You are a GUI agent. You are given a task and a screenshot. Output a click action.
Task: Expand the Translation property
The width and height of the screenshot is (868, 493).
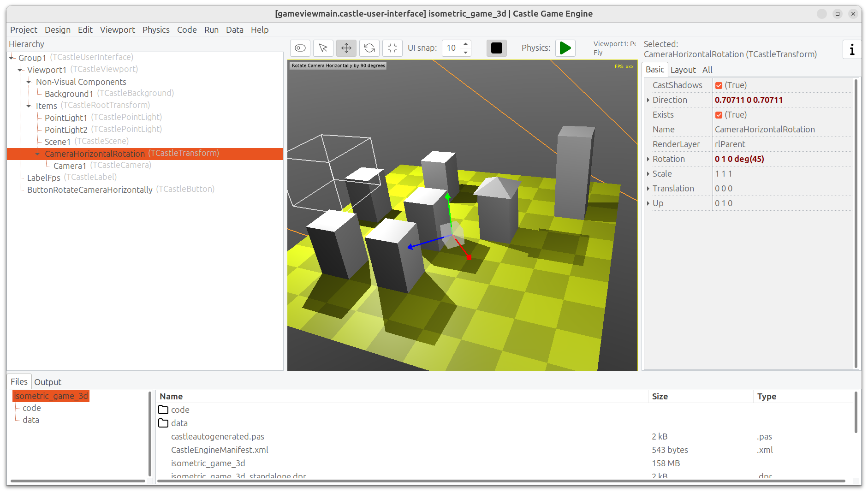(x=648, y=189)
